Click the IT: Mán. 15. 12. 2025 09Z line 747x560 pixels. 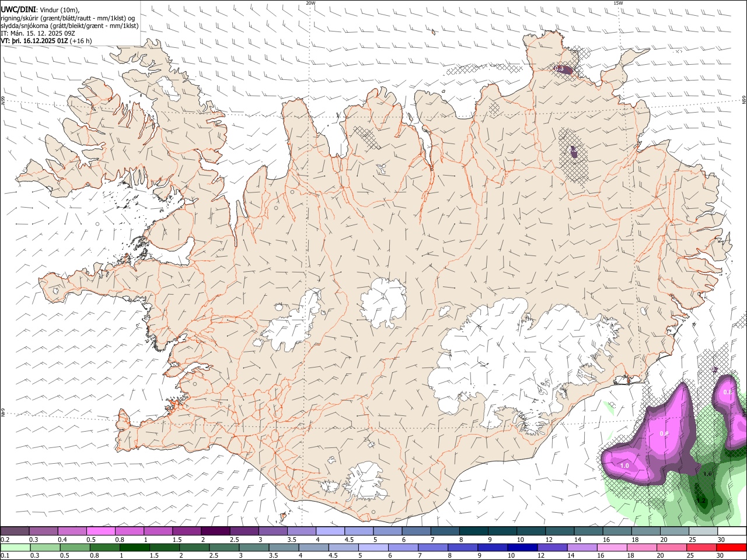[x=38, y=33]
